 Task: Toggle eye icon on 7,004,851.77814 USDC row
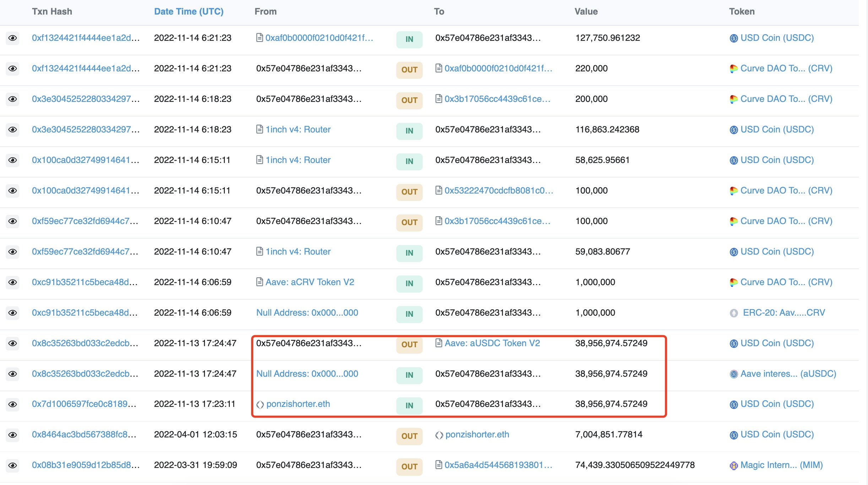(x=13, y=435)
